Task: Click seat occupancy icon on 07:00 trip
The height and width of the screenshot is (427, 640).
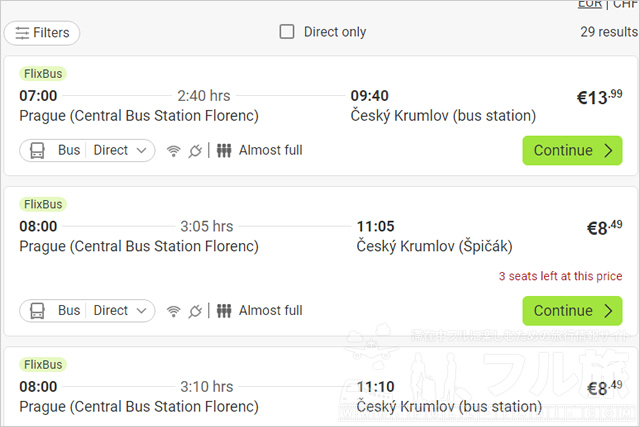Action: point(224,150)
